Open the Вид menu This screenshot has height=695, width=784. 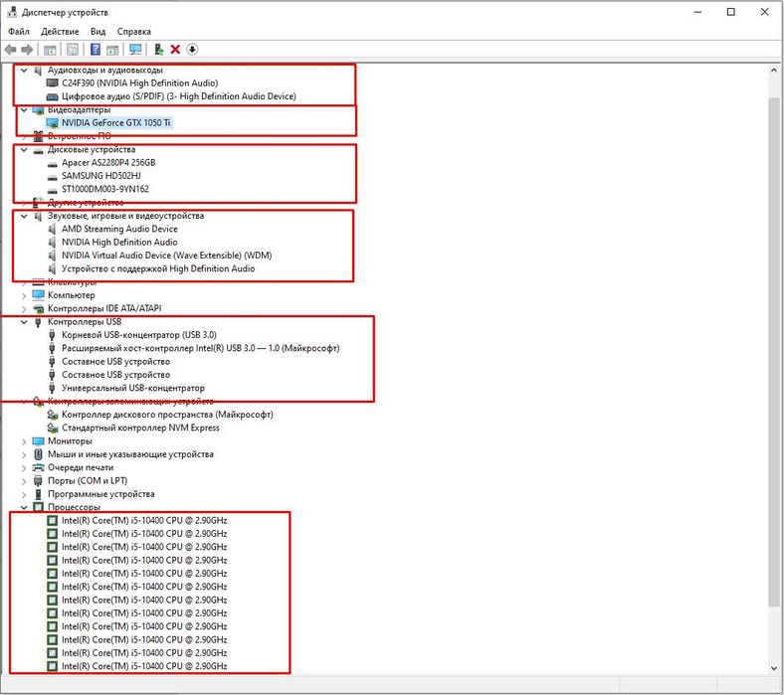pyautogui.click(x=98, y=32)
